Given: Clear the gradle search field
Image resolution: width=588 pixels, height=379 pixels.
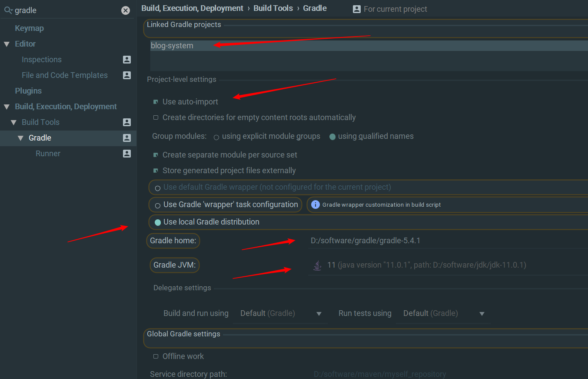Looking at the screenshot, I should pos(126,10).
